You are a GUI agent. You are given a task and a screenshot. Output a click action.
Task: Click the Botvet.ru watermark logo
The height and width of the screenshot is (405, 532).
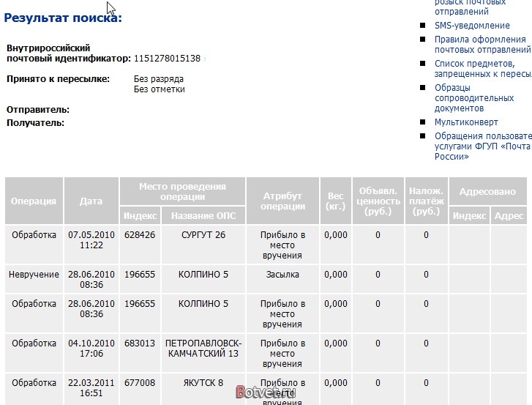coord(266,392)
